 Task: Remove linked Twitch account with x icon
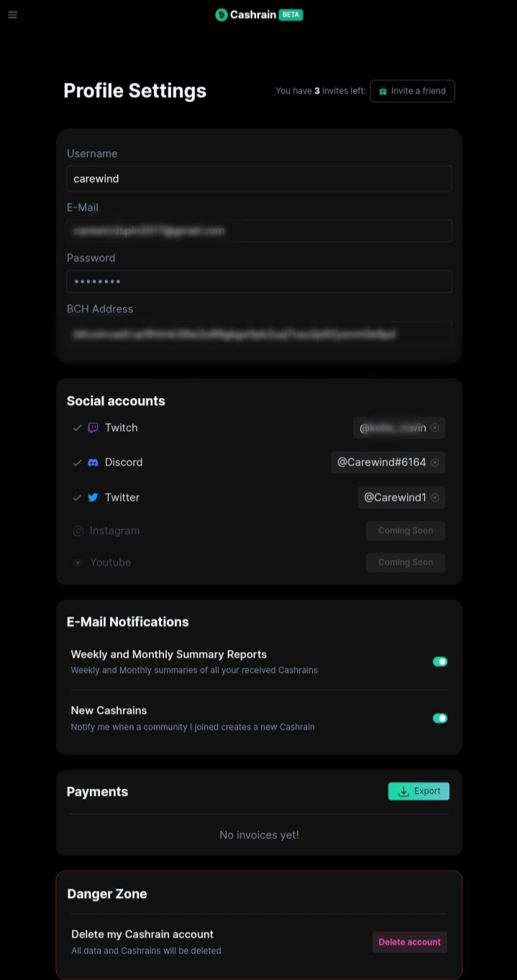434,427
